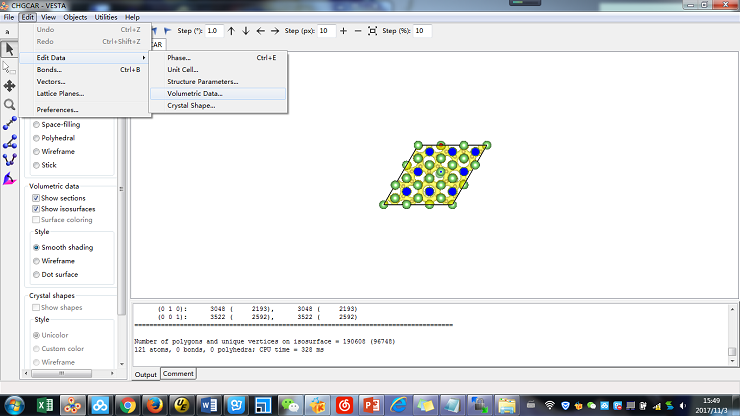Enable the Show sections checkbox
740x416 pixels.
pos(37,198)
